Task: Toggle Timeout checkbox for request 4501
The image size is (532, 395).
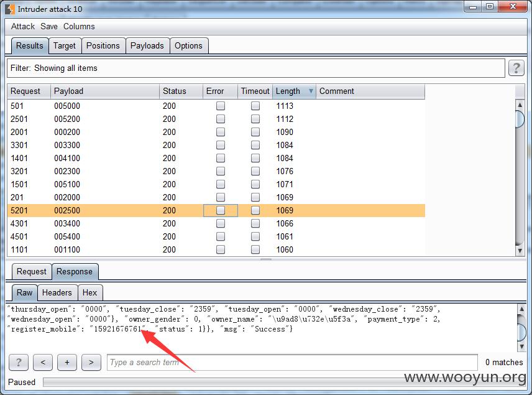Action: [255, 237]
